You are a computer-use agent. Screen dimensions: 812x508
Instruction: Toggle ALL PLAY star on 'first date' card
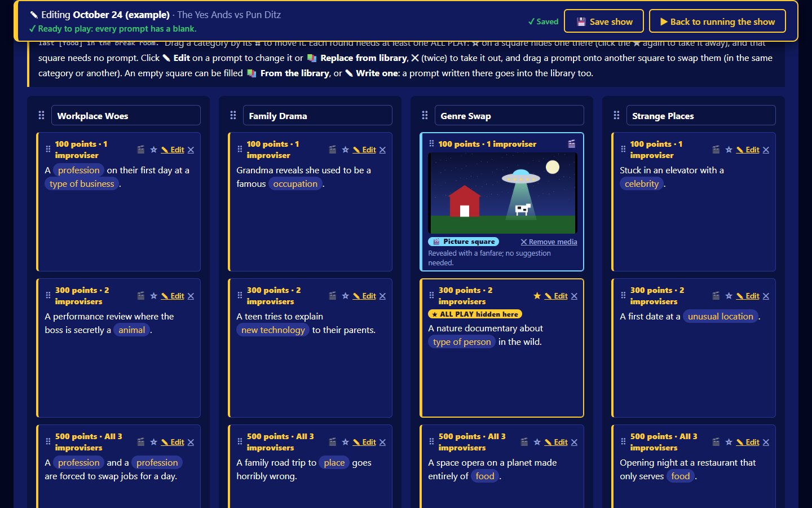(729, 296)
